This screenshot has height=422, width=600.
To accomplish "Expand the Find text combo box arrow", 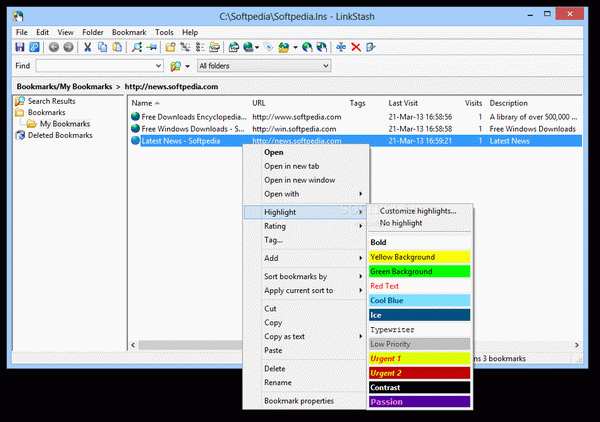I will click(158, 66).
